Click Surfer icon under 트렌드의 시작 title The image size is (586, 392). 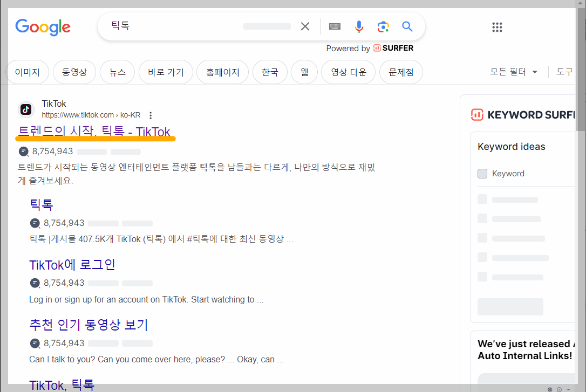pyautogui.click(x=24, y=152)
